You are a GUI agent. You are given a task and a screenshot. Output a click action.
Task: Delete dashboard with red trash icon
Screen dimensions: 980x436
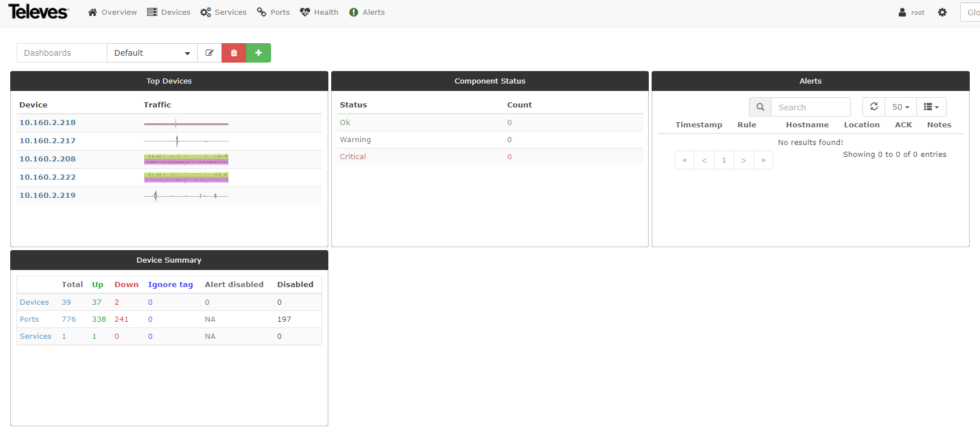[x=233, y=53]
